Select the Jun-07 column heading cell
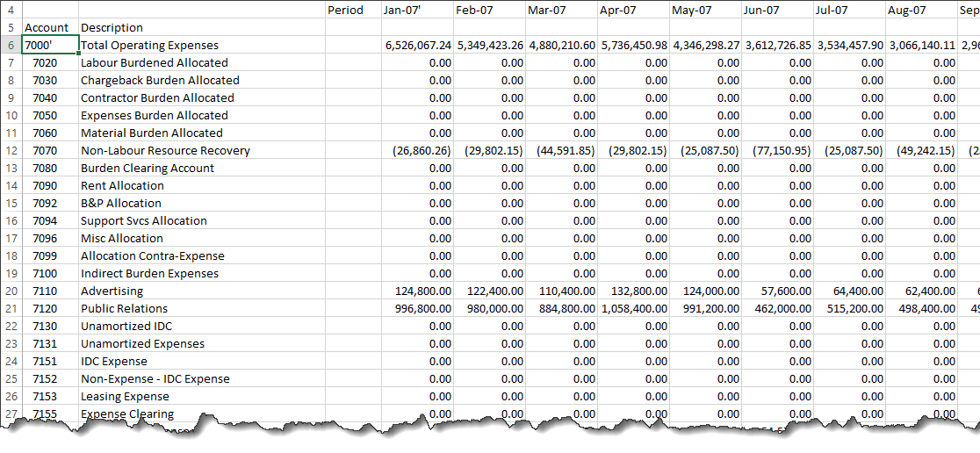Screen dimensions: 980x453 click(x=763, y=10)
